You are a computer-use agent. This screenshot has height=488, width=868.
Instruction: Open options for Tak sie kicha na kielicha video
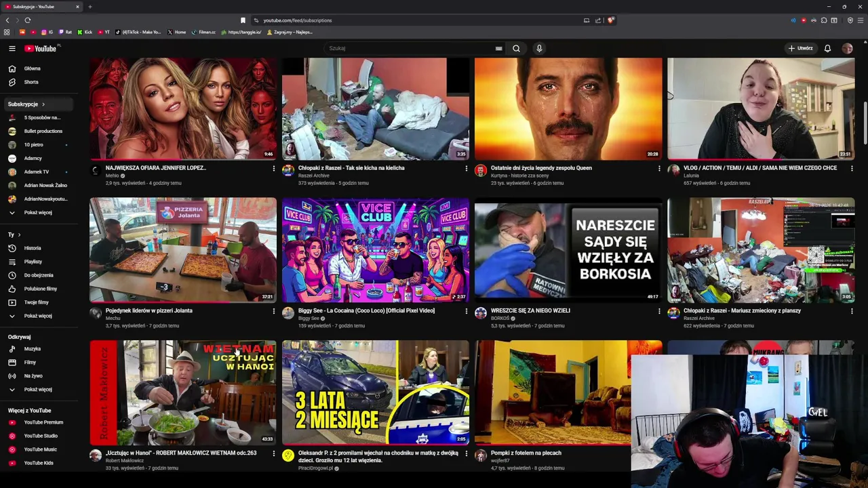tap(466, 168)
